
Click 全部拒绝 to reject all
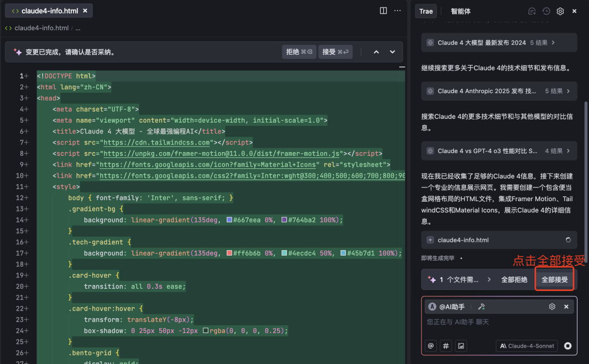pyautogui.click(x=514, y=280)
